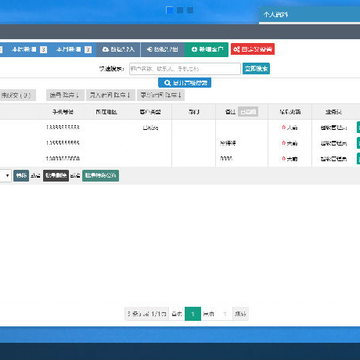Click the cloud-upload data import button
Screen dimensions: 360x360
click(118, 49)
